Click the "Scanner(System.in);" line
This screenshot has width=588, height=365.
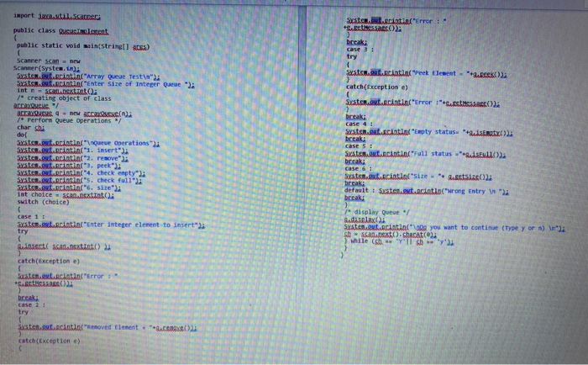(x=46, y=68)
